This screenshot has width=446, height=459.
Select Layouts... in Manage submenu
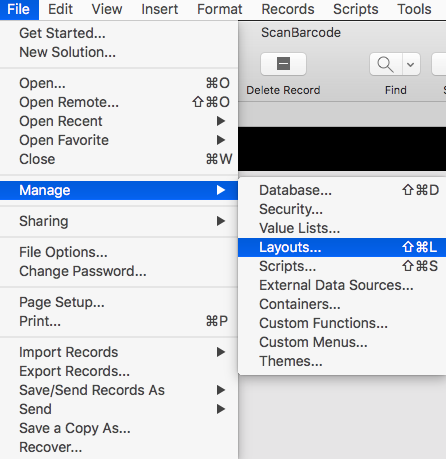pyautogui.click(x=342, y=247)
